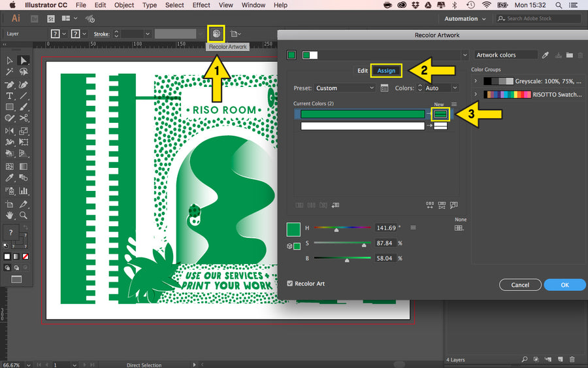This screenshot has height=368, width=588.
Task: Click the Help menu
Action: click(280, 5)
